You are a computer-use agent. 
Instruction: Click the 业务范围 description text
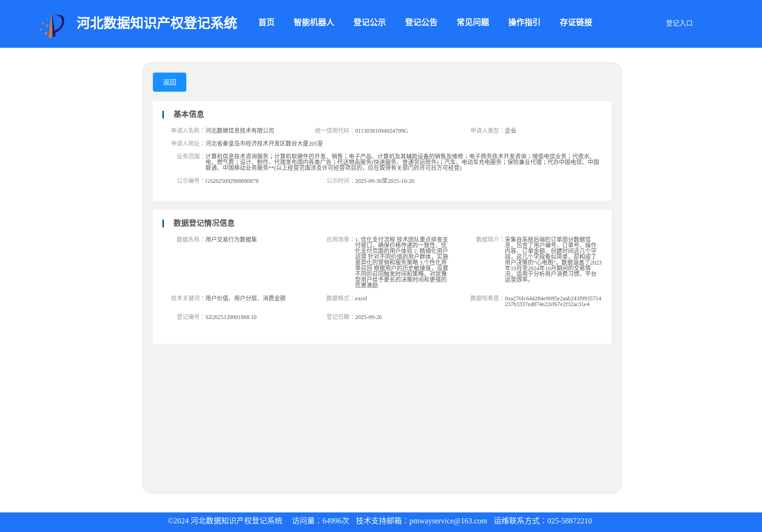point(402,162)
